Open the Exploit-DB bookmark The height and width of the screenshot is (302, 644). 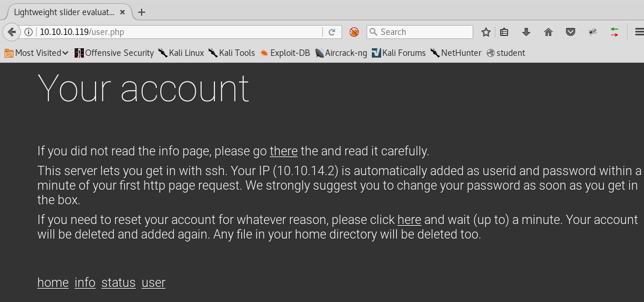285,53
